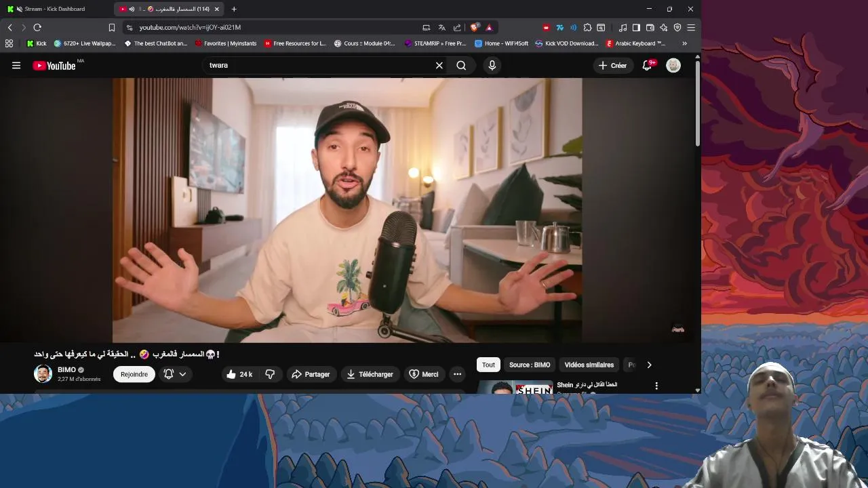Go to the YouTube home logo
The image size is (868, 488).
(x=54, y=66)
